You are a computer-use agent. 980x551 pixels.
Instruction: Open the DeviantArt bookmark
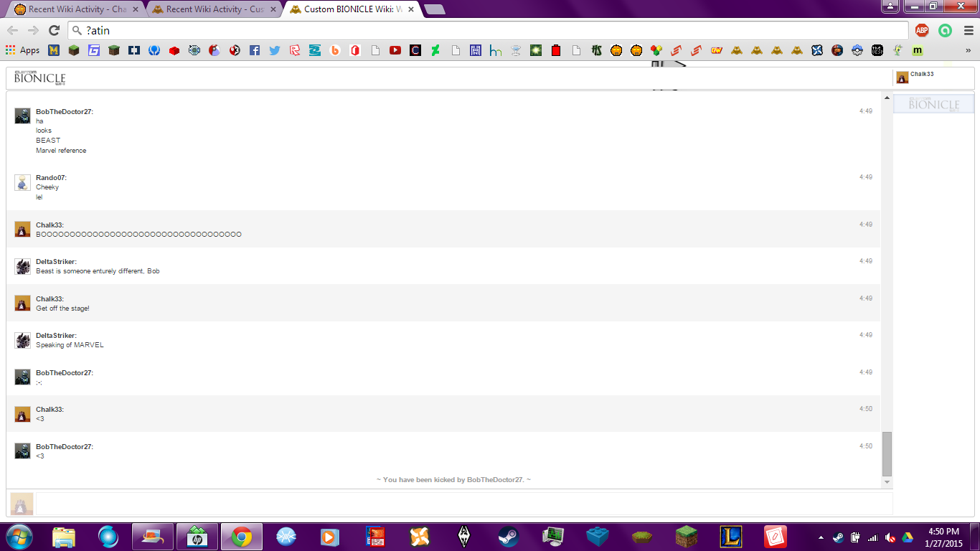[x=435, y=50]
